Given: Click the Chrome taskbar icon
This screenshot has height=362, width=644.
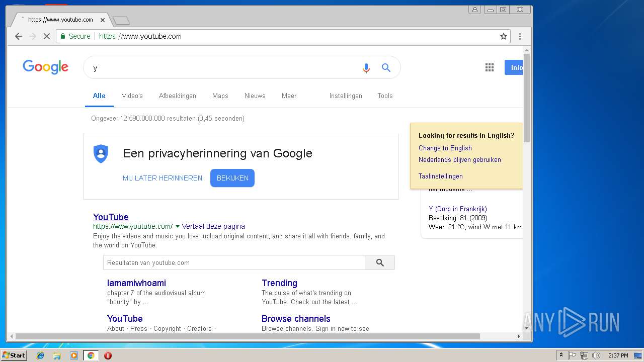Looking at the screenshot, I should click(91, 355).
